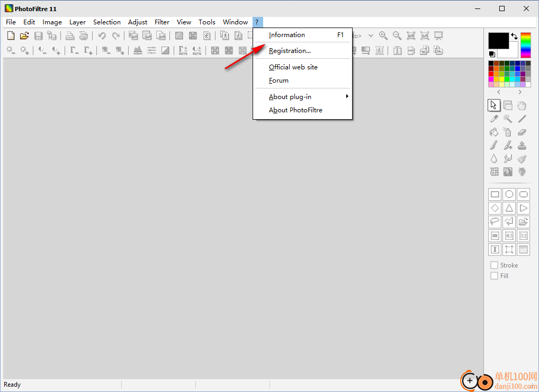Viewport: 539px width, 392px height.
Task: Select the Paintbrush tool
Action: click(494, 146)
